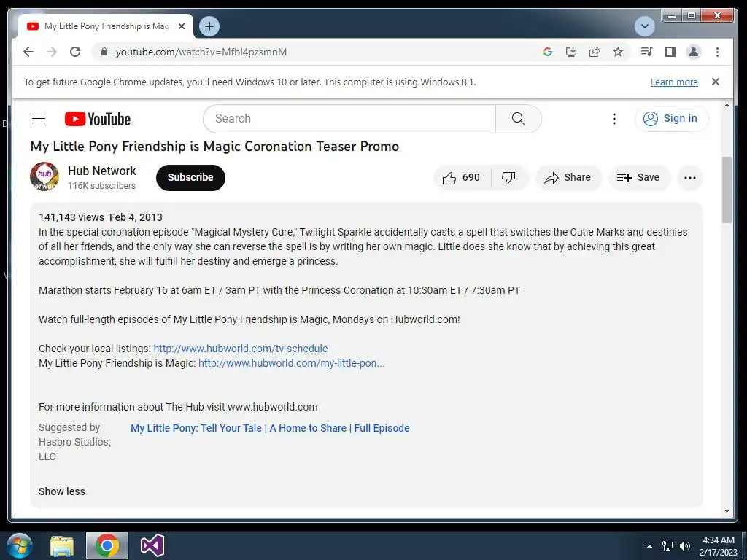747x560 pixels.
Task: Save the video to a playlist
Action: (638, 178)
